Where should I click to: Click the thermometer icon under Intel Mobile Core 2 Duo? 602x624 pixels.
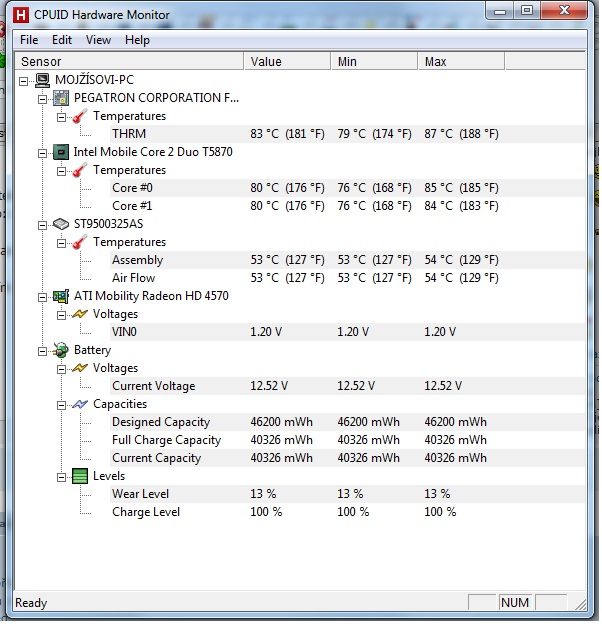pos(80,170)
